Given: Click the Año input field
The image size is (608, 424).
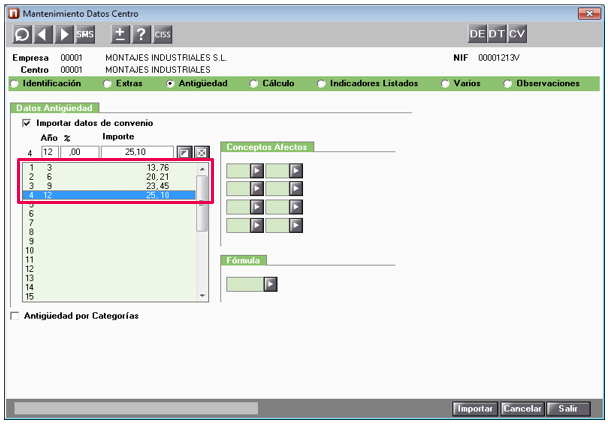Looking at the screenshot, I should click(x=50, y=152).
